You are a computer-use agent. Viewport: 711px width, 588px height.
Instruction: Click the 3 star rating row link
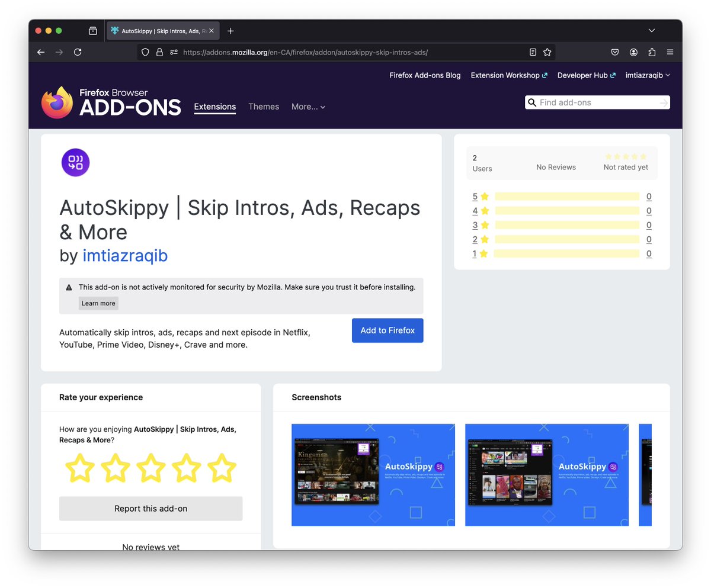[481, 225]
